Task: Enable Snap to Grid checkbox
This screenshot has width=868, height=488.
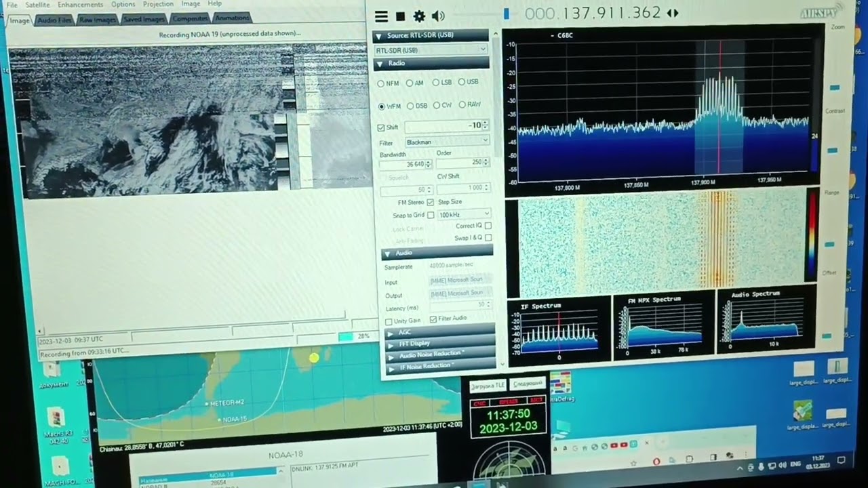Action: click(x=431, y=215)
